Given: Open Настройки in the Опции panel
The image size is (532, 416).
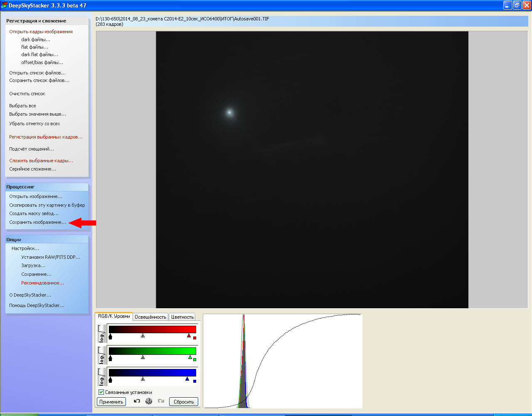Looking at the screenshot, I should pyautogui.click(x=25, y=248).
